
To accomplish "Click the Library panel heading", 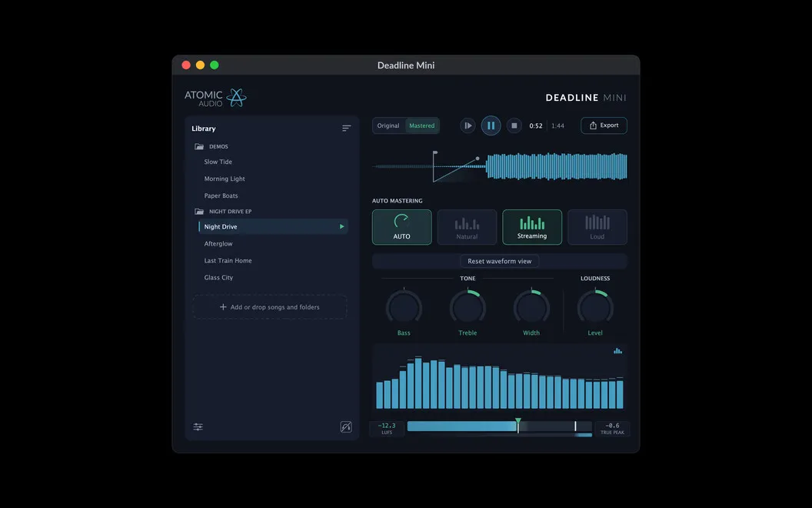I will tap(204, 129).
